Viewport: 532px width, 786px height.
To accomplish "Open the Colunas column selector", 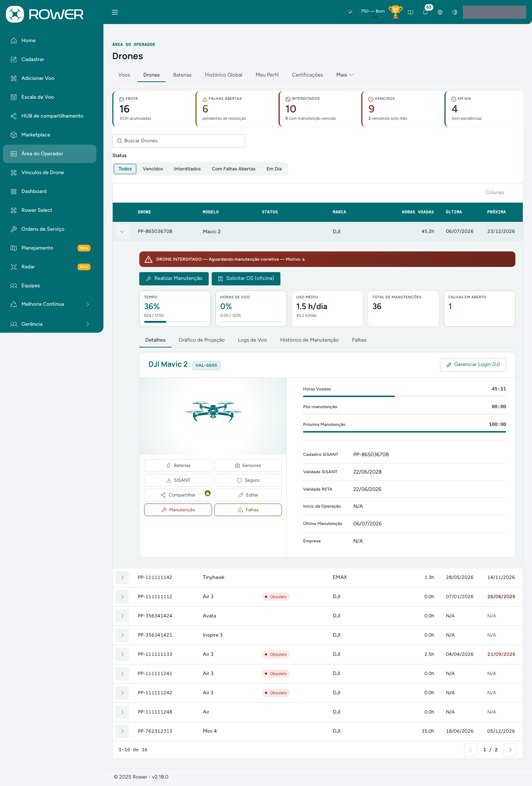I will 494,193.
